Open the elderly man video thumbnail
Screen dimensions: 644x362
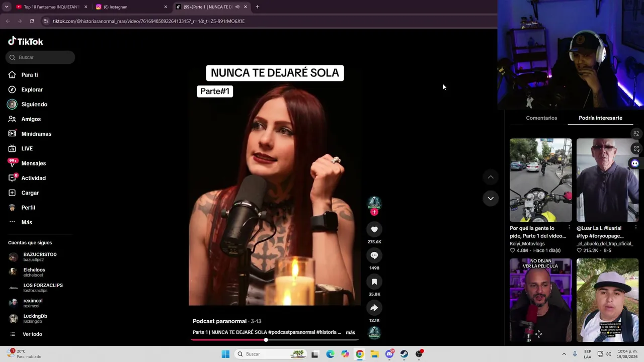tap(607, 180)
